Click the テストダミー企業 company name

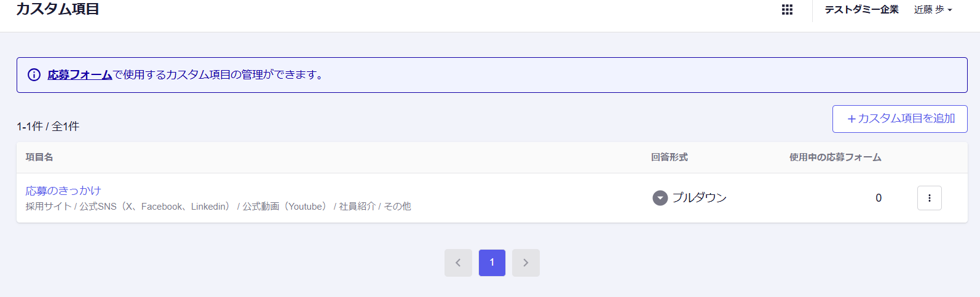coord(861,10)
